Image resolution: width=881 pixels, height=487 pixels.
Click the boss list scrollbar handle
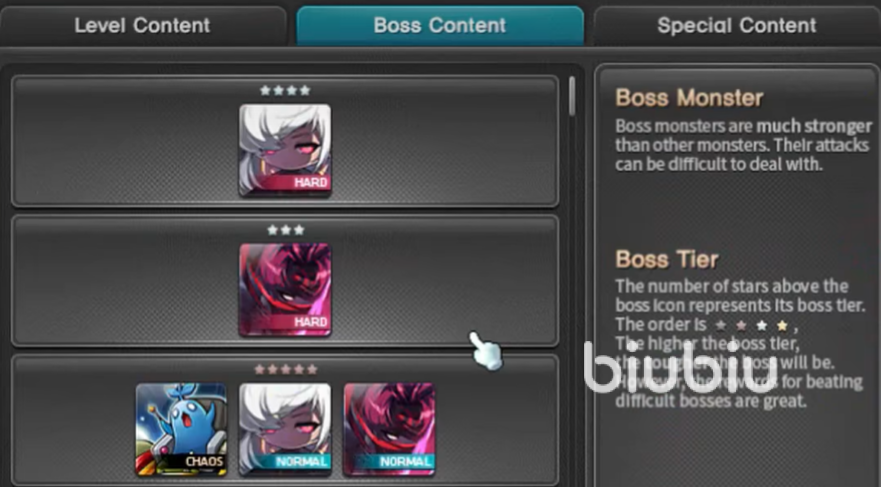(x=572, y=97)
